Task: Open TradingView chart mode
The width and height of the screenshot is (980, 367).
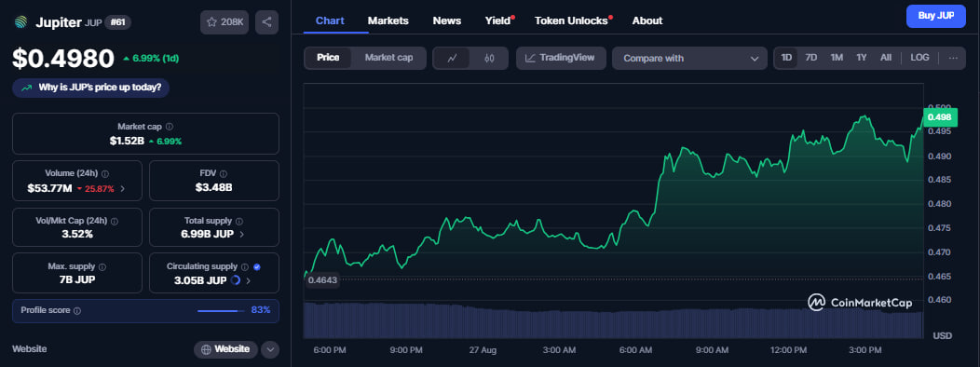Action: (x=561, y=58)
